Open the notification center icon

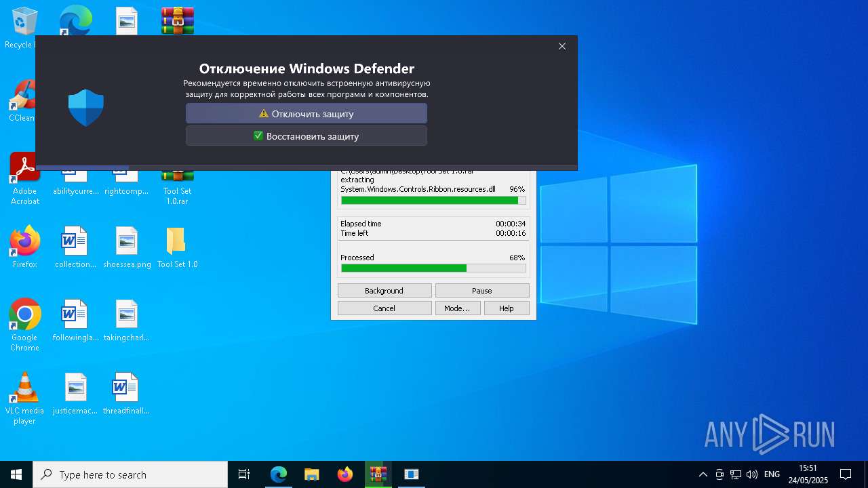846,474
